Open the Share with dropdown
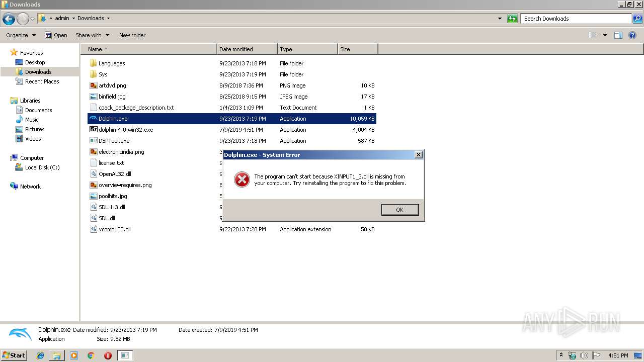 [x=92, y=35]
